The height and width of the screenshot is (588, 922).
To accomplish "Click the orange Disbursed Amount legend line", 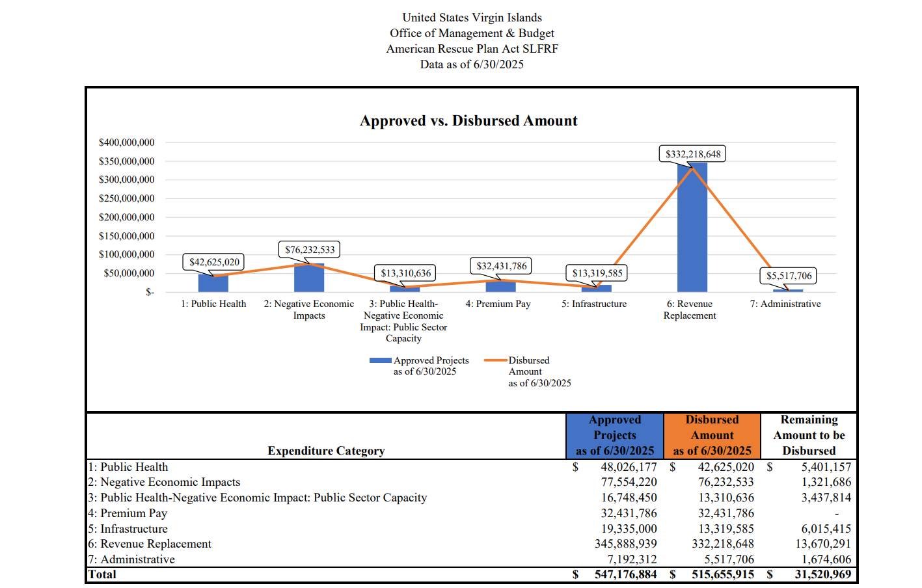I will click(x=495, y=360).
